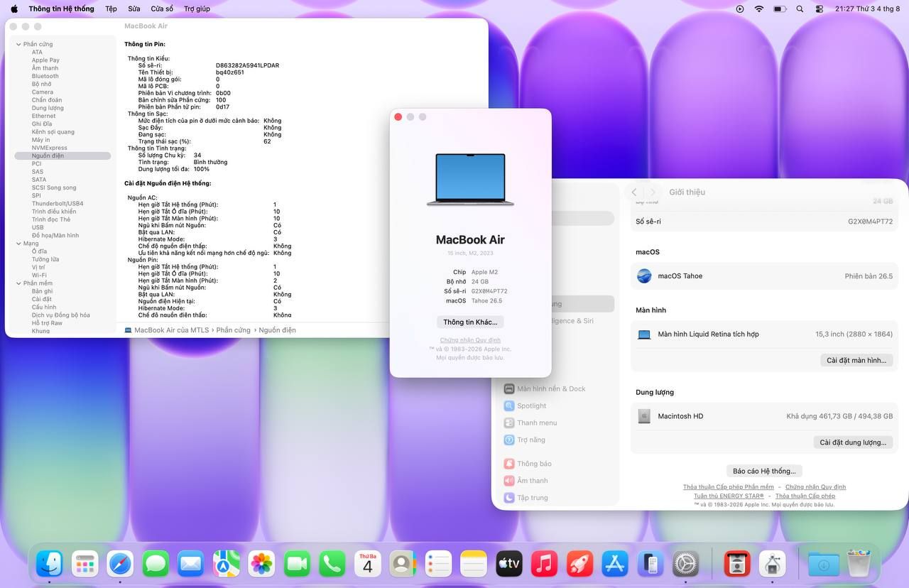Select Cài đặt under Phần mềm section

[x=41, y=299]
